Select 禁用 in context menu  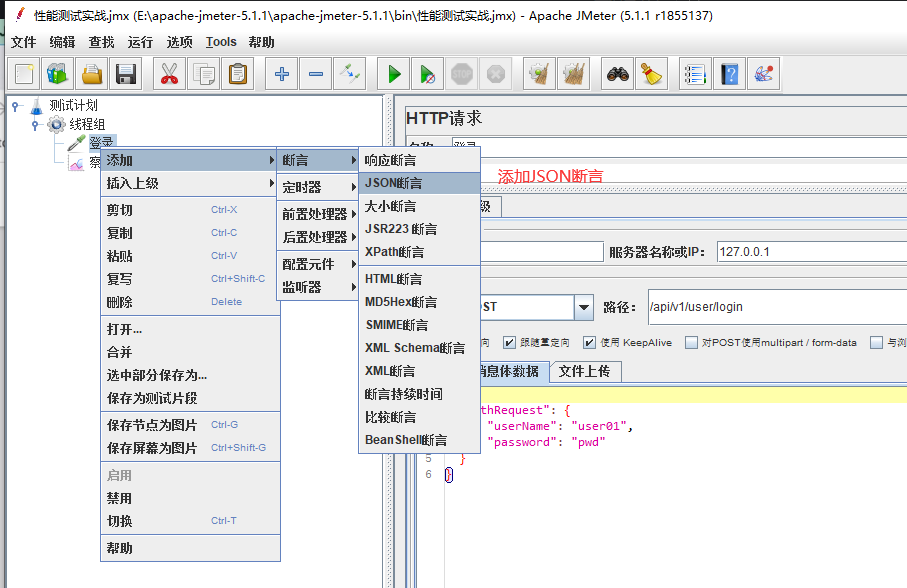click(190, 498)
